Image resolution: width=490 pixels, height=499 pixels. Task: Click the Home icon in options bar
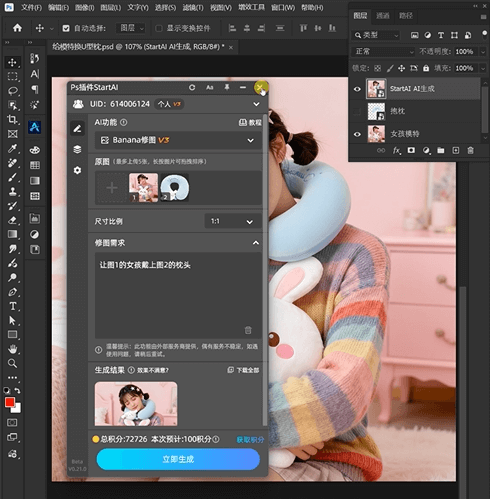[x=17, y=28]
